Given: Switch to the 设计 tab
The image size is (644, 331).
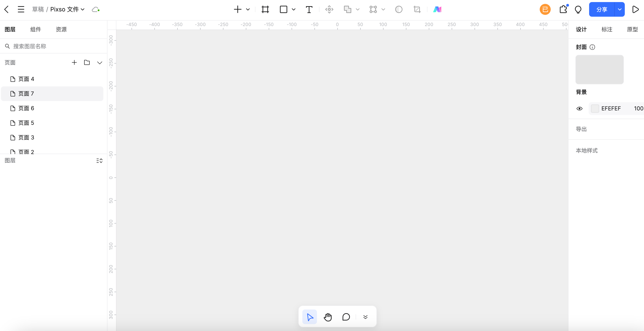Looking at the screenshot, I should point(581,29).
